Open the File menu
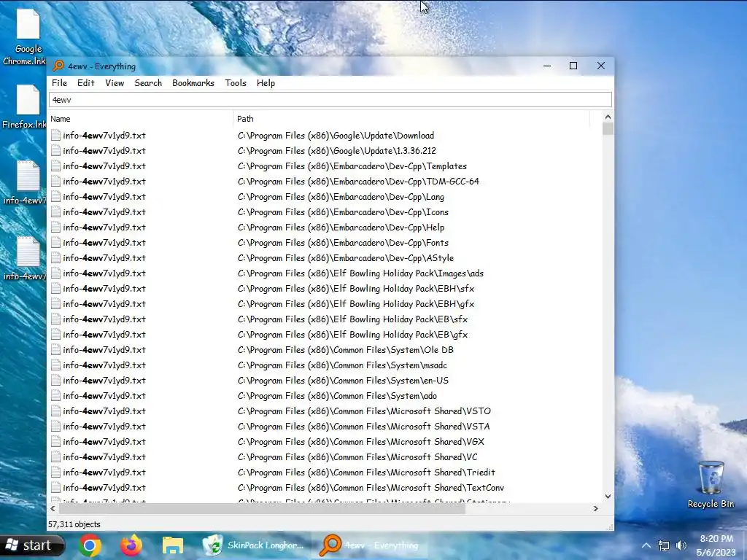Screen dimensions: 747x560 59,83
